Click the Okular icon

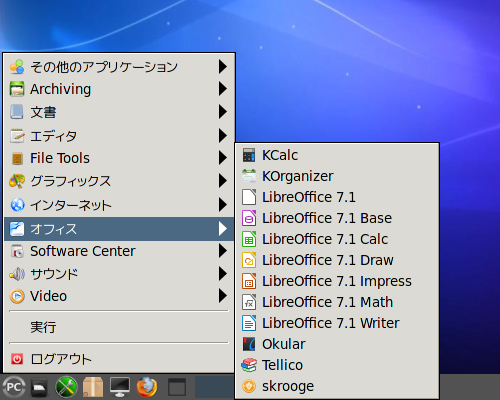[249, 344]
